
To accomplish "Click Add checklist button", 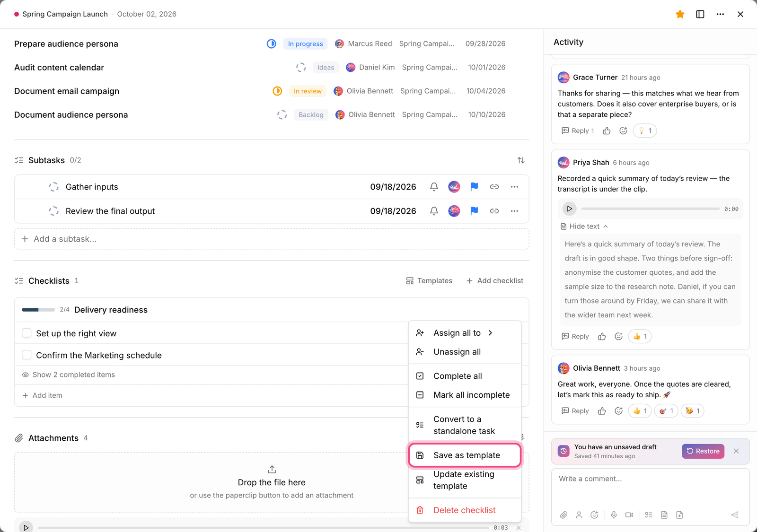I will [495, 281].
